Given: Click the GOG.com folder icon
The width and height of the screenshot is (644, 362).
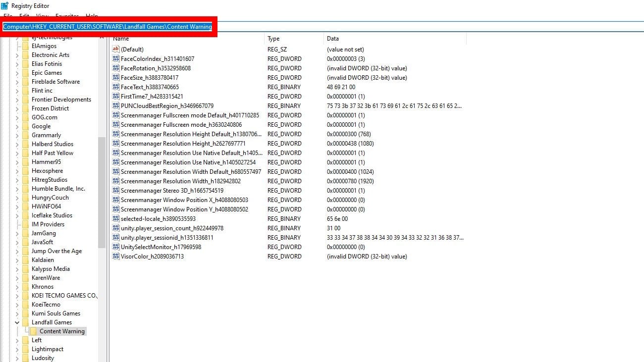Looking at the screenshot, I should coord(25,117).
